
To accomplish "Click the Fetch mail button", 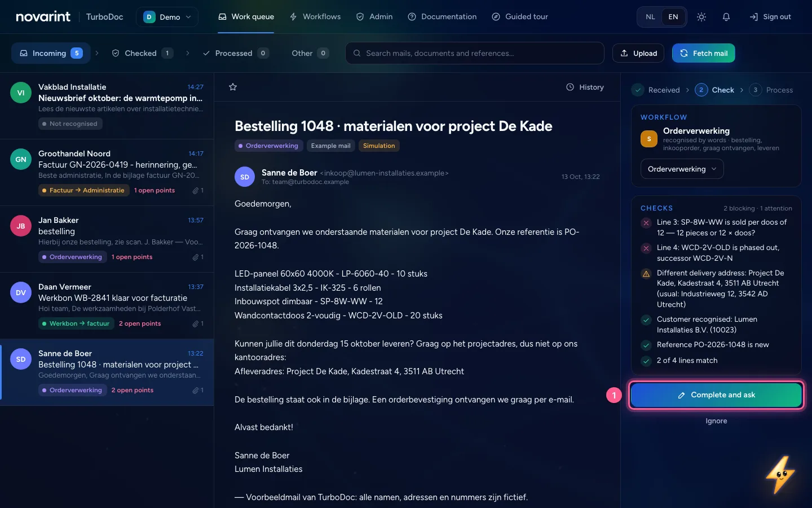I will pos(703,53).
